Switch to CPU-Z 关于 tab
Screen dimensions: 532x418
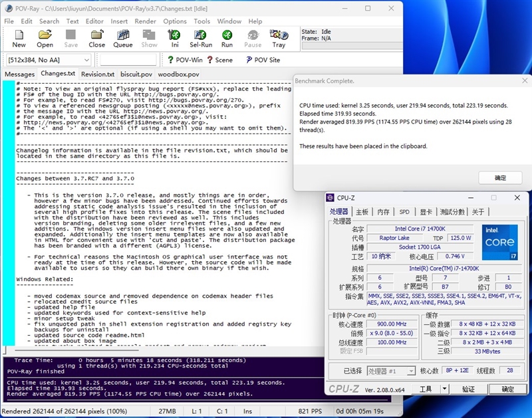(x=478, y=212)
